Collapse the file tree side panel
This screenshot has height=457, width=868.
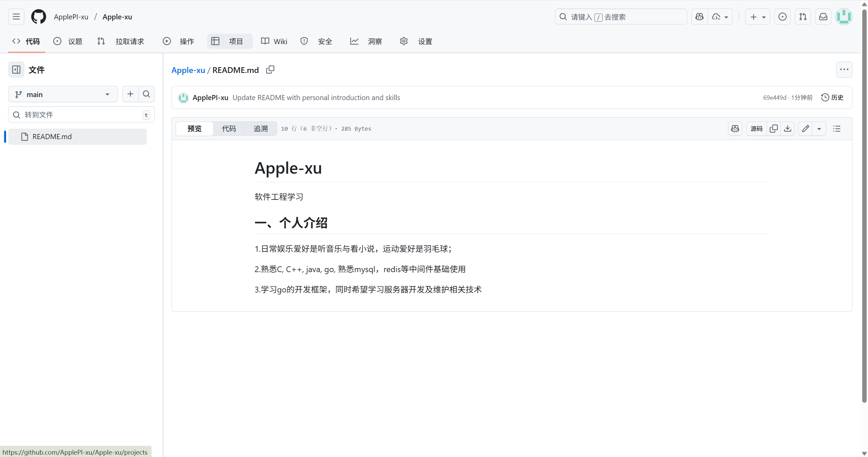coord(16,70)
